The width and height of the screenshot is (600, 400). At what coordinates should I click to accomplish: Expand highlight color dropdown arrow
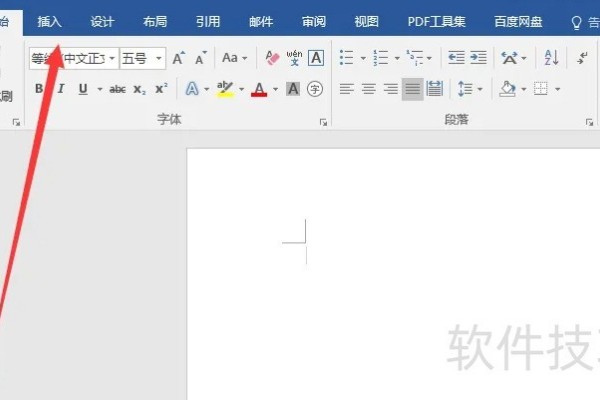pos(241,89)
